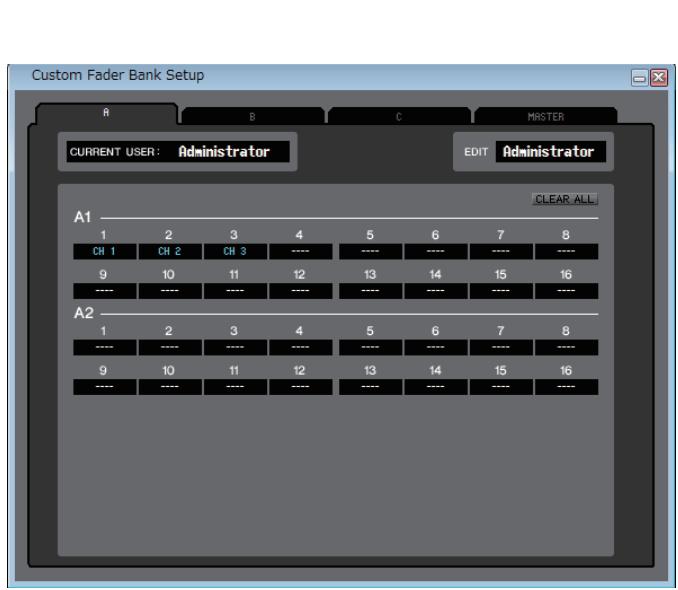Click the A2 fader 14 slot

coord(436,387)
